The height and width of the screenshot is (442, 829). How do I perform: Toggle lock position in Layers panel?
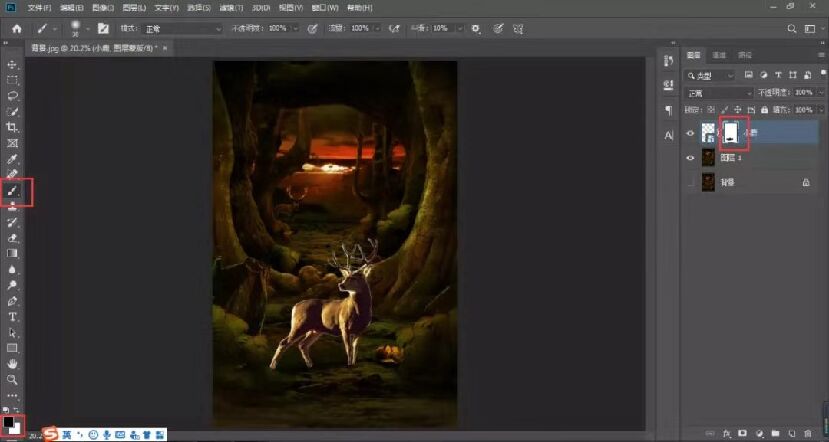(x=738, y=110)
